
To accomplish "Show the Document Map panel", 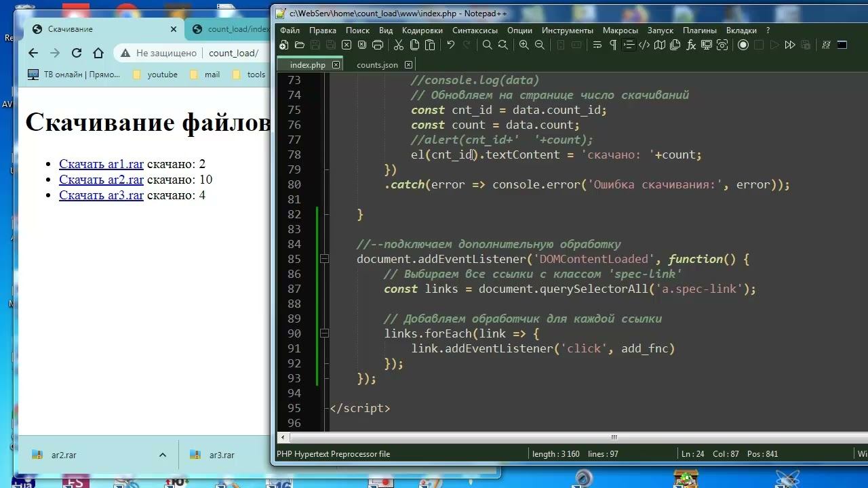I will pos(660,45).
